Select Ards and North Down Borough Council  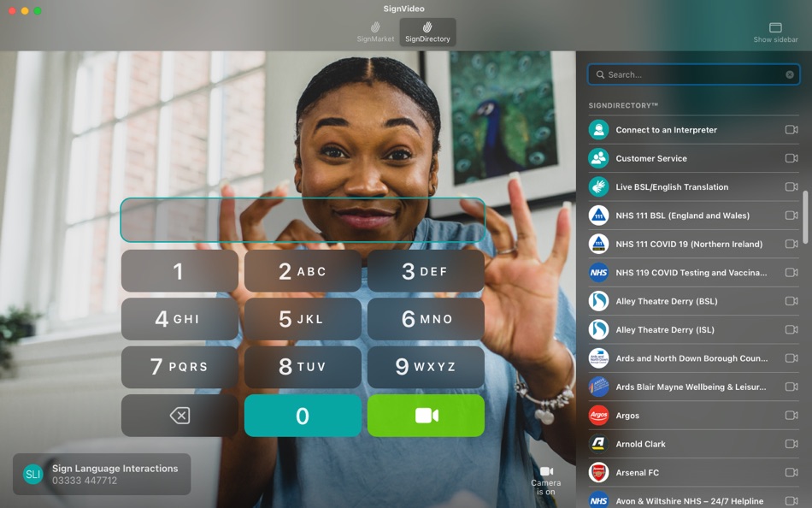693,357
